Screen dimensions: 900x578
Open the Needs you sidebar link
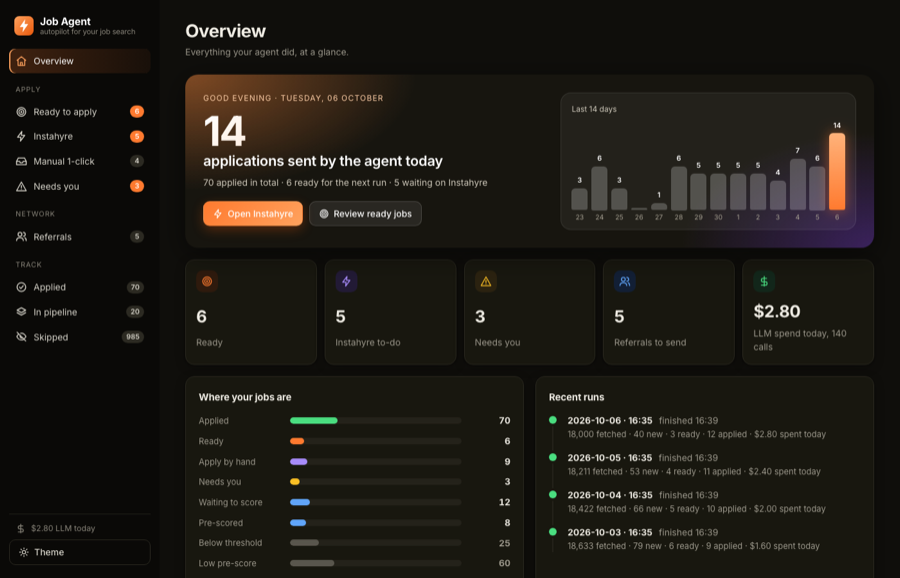pyautogui.click(x=80, y=187)
